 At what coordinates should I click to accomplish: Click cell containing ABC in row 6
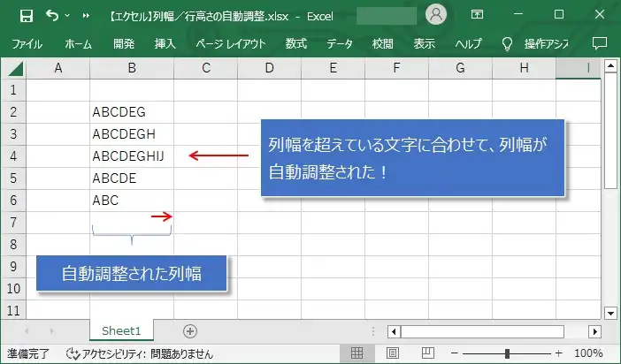[x=132, y=201]
